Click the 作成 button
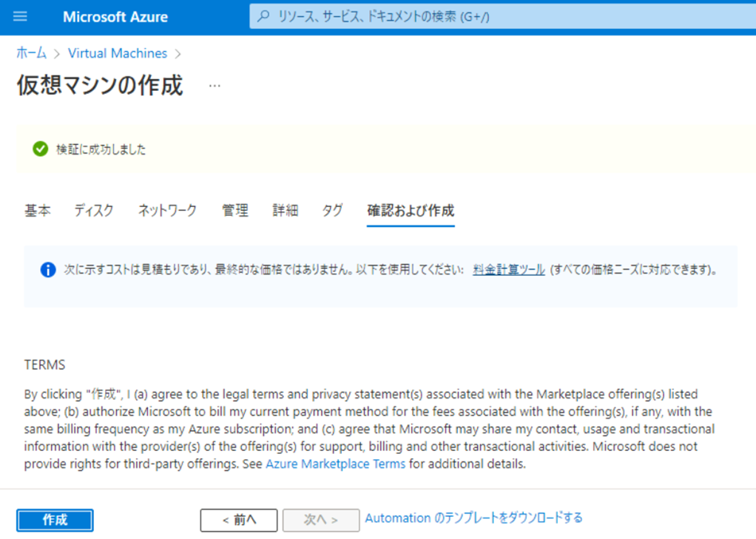The image size is (756, 539). [x=55, y=521]
